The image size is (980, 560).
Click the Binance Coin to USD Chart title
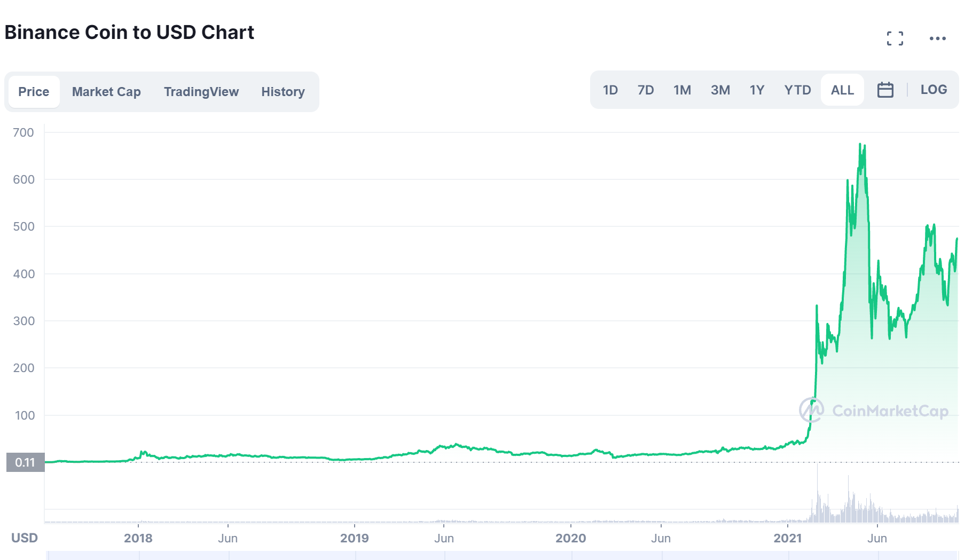coord(129,32)
